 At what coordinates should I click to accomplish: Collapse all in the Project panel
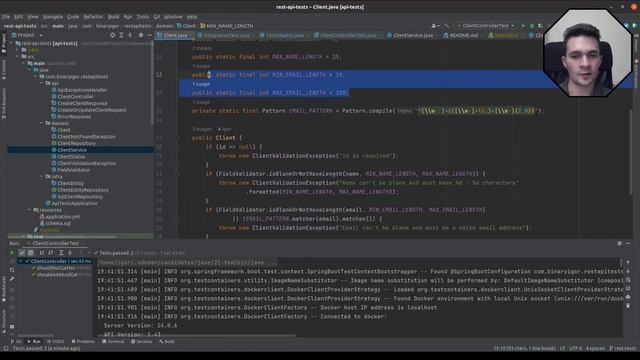click(x=130, y=35)
